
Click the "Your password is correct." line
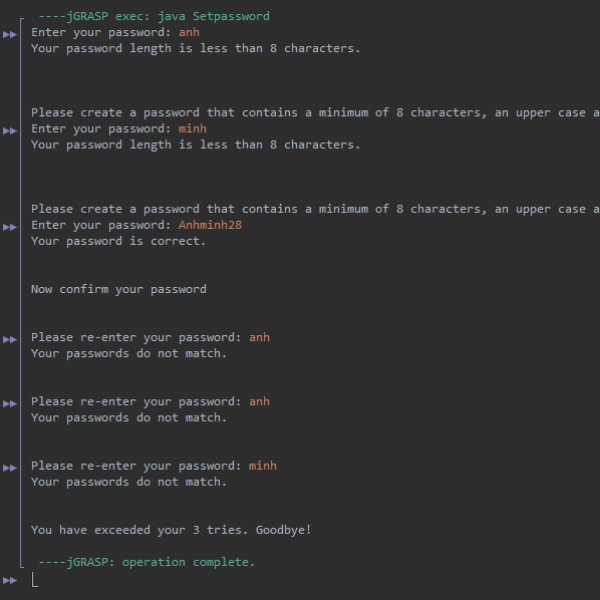(118, 241)
